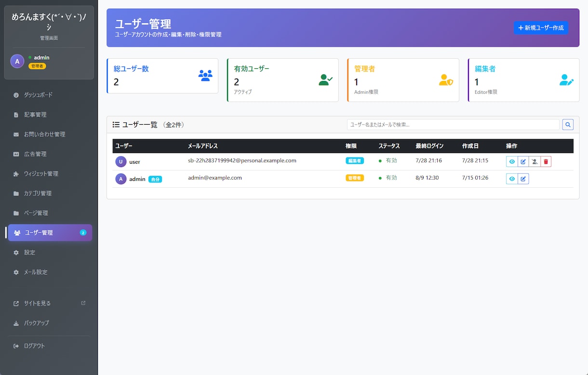
Task: Click the 管理者 role badge in admin row
Action: [x=355, y=178]
